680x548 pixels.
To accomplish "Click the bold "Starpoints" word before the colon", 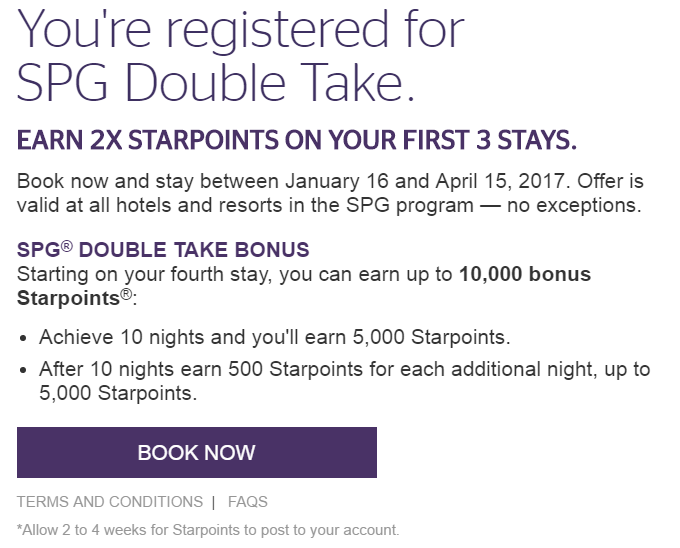I will coord(68,298).
